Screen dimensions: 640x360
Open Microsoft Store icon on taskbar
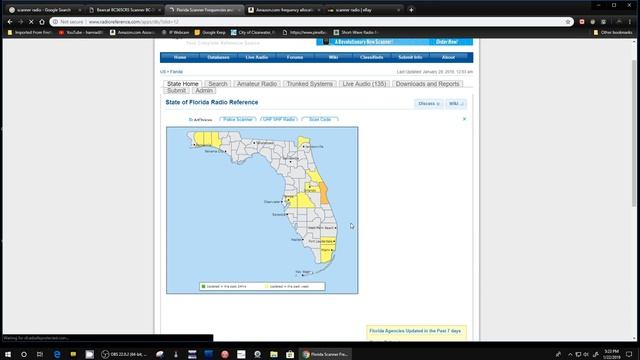click(290, 354)
